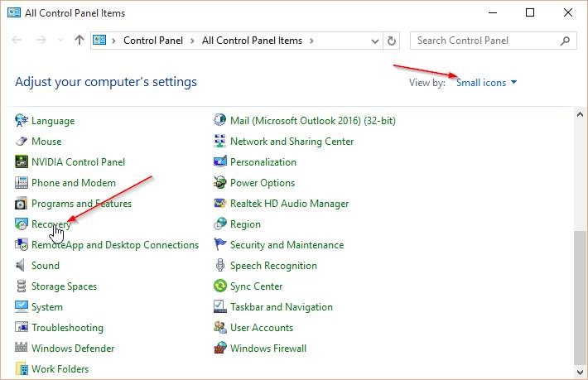The image size is (588, 380).
Task: Open the Security and Maintenance link
Action: [x=287, y=245]
